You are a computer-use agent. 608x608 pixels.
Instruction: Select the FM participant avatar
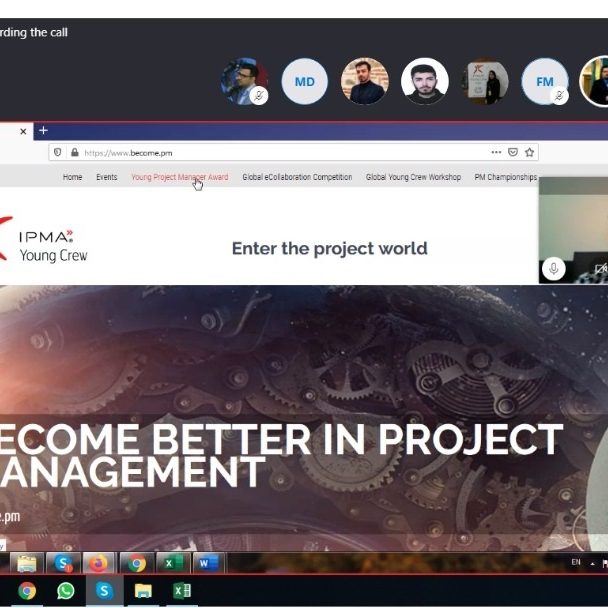tap(544, 82)
